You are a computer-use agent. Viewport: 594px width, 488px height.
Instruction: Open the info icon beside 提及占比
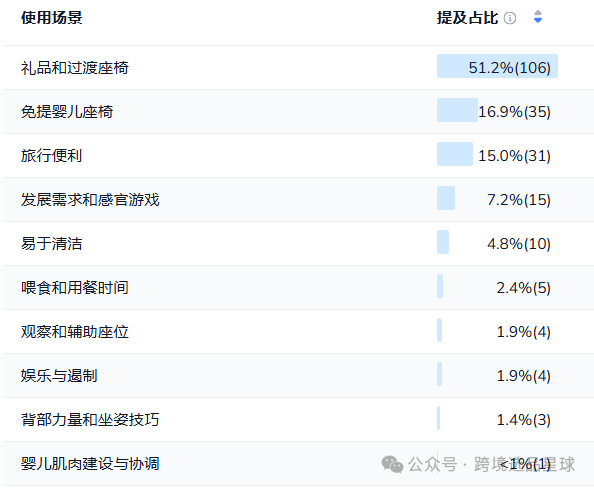click(x=510, y=18)
